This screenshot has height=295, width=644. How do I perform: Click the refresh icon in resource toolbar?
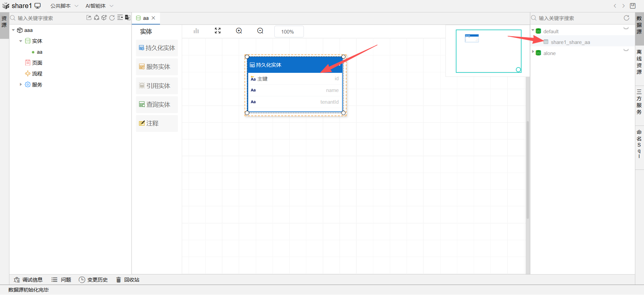point(112,18)
